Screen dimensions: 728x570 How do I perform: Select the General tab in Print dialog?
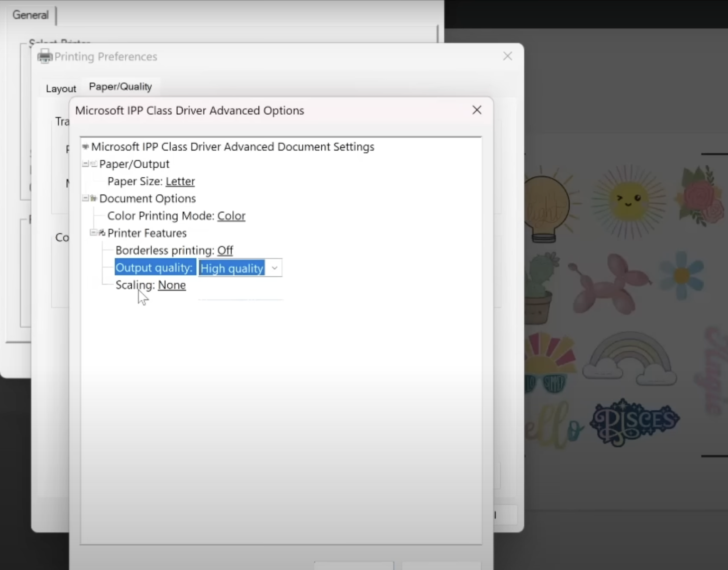[x=30, y=15]
